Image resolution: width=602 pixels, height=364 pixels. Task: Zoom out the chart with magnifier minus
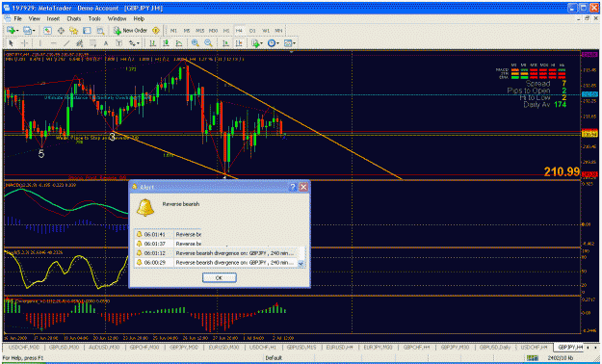pos(208,43)
